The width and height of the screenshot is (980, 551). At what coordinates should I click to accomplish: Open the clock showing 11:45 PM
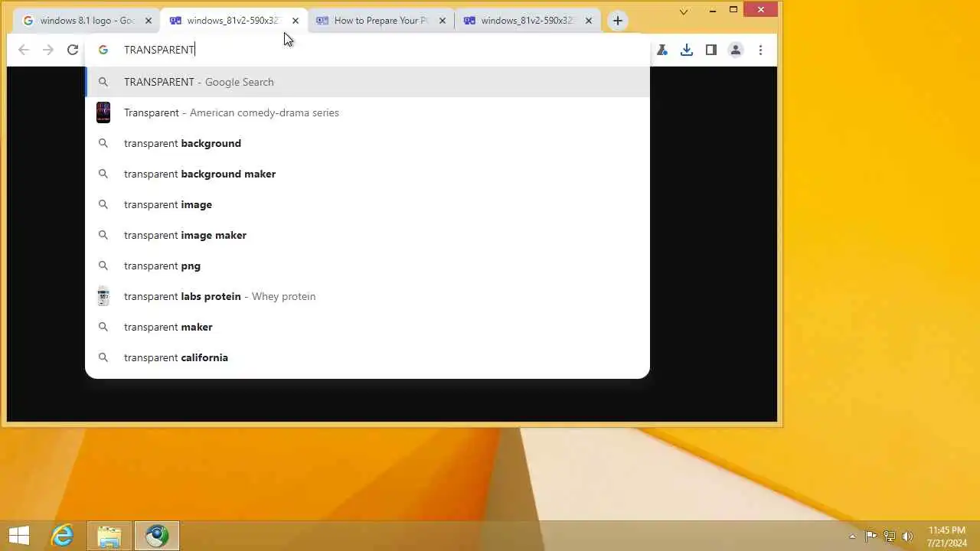947,536
